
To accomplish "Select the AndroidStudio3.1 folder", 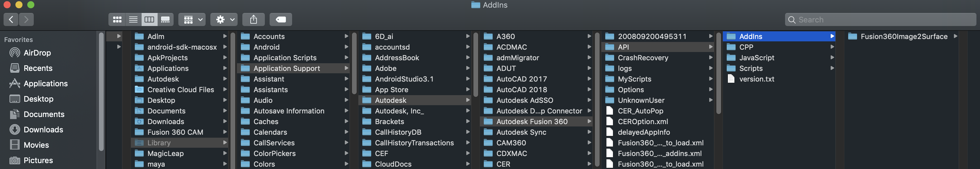I will click(x=415, y=79).
